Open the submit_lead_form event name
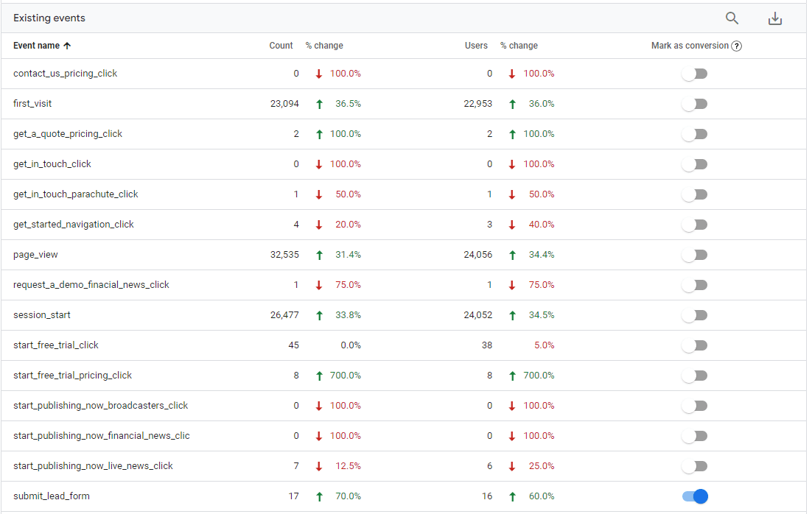 click(x=52, y=496)
